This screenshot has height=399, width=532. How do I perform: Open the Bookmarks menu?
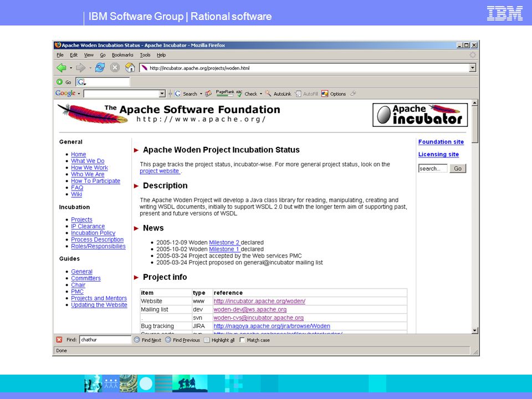click(122, 55)
